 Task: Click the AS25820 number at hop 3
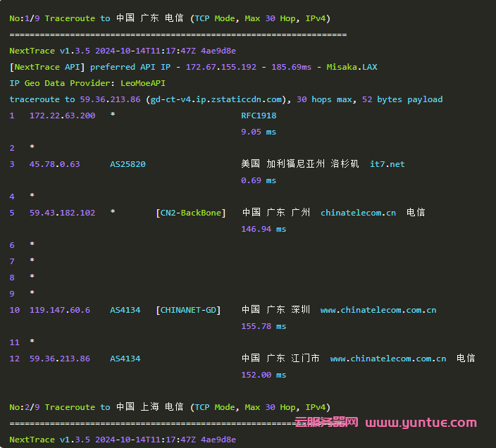click(128, 164)
